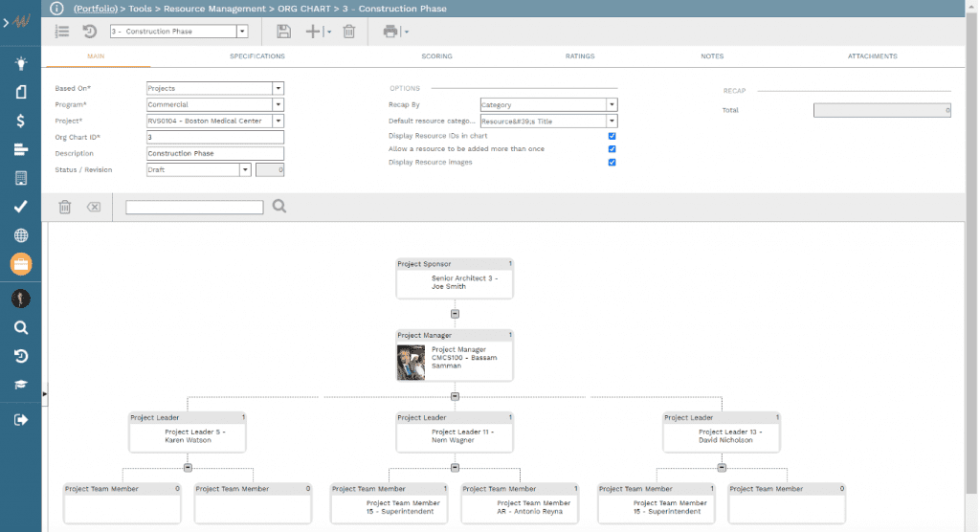Open the globe icon in sidebar

pyautogui.click(x=21, y=235)
